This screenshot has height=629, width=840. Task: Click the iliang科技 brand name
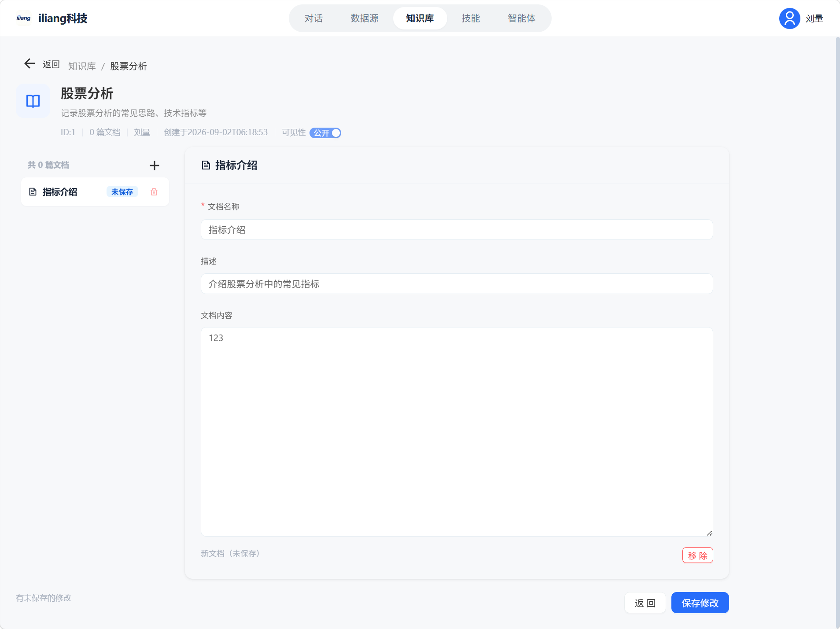tap(63, 18)
